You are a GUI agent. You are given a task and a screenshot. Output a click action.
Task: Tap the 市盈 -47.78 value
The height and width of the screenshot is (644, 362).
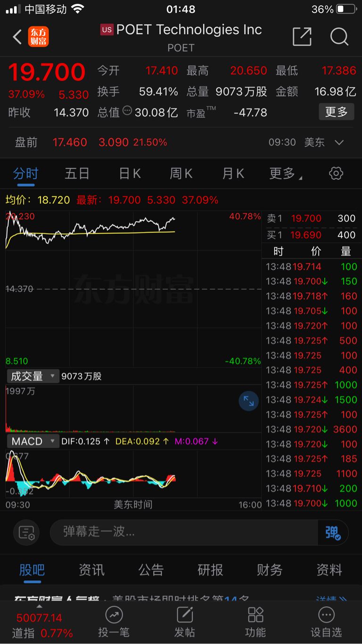click(250, 113)
